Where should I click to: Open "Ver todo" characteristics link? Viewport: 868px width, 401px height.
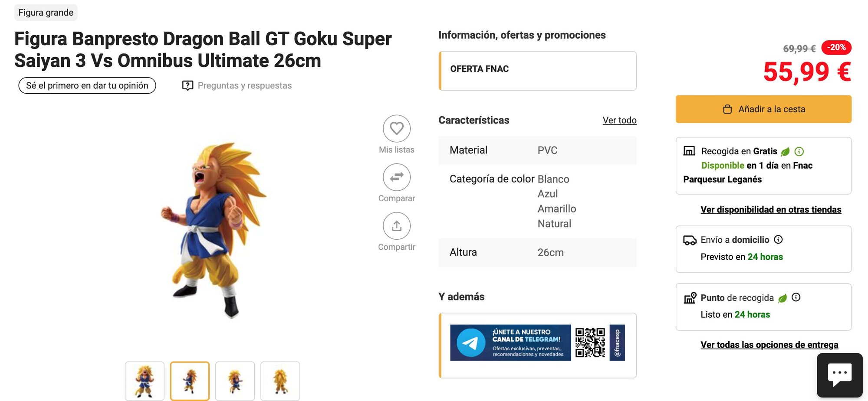pyautogui.click(x=619, y=121)
